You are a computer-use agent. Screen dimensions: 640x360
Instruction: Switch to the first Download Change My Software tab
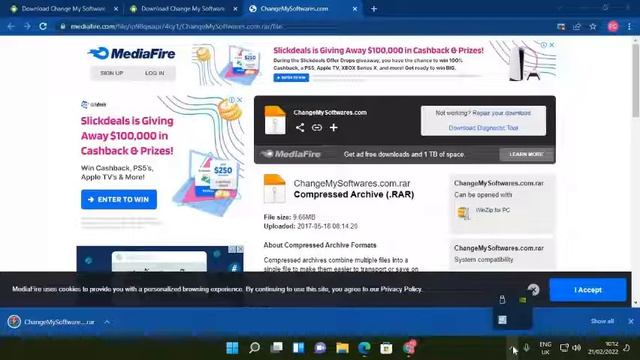(x=63, y=9)
